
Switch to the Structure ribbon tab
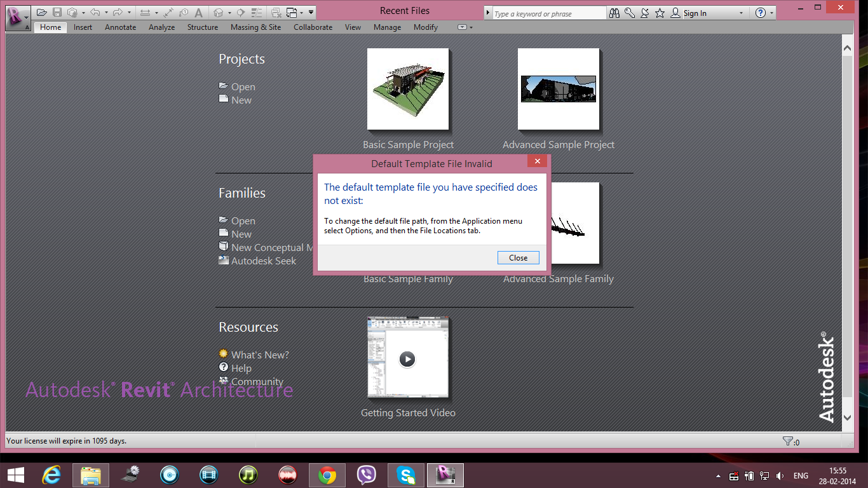(203, 27)
